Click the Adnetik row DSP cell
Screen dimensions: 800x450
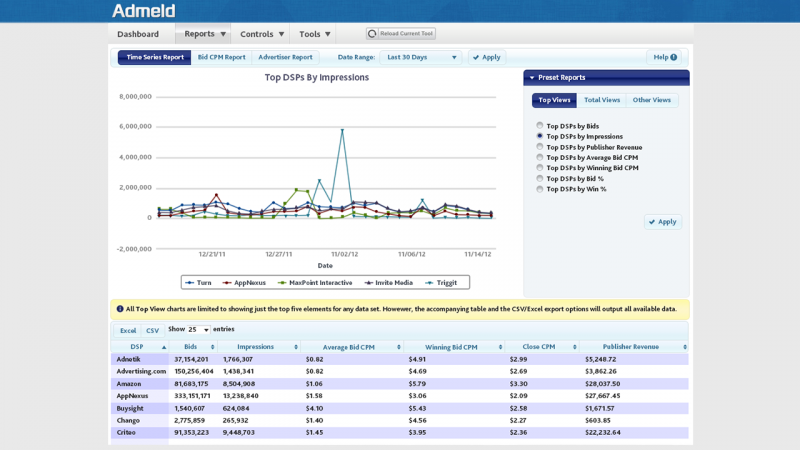(x=140, y=359)
